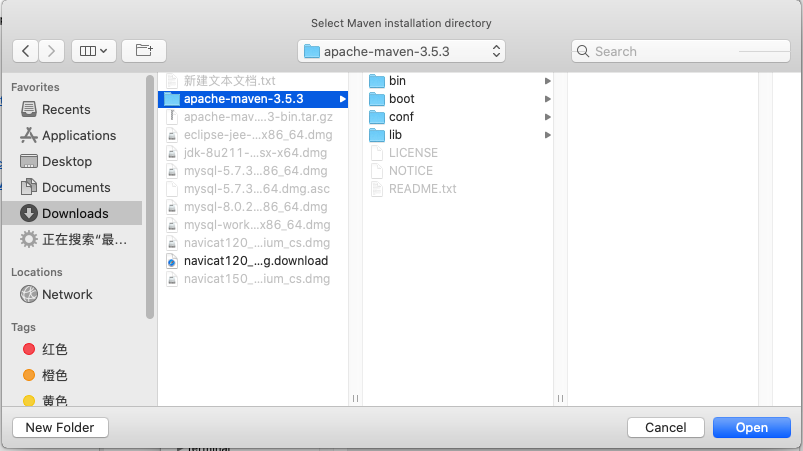Click Open to confirm directory
The image size is (803, 451).
tap(752, 427)
